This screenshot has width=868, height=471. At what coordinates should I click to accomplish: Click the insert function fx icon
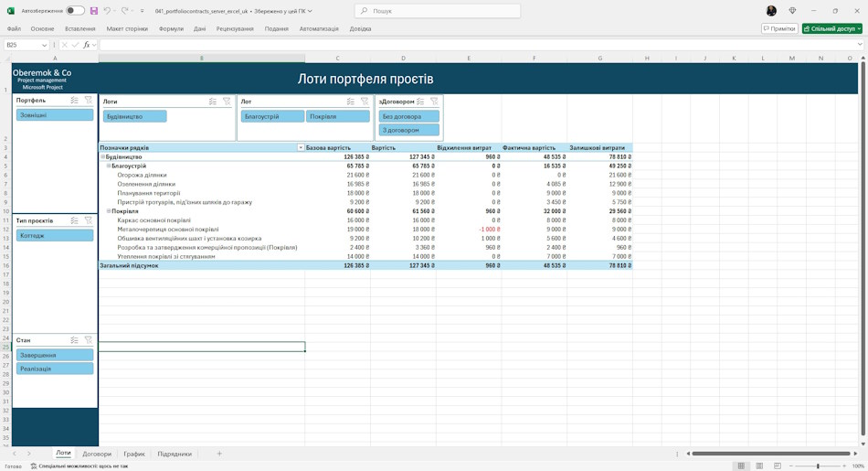87,45
